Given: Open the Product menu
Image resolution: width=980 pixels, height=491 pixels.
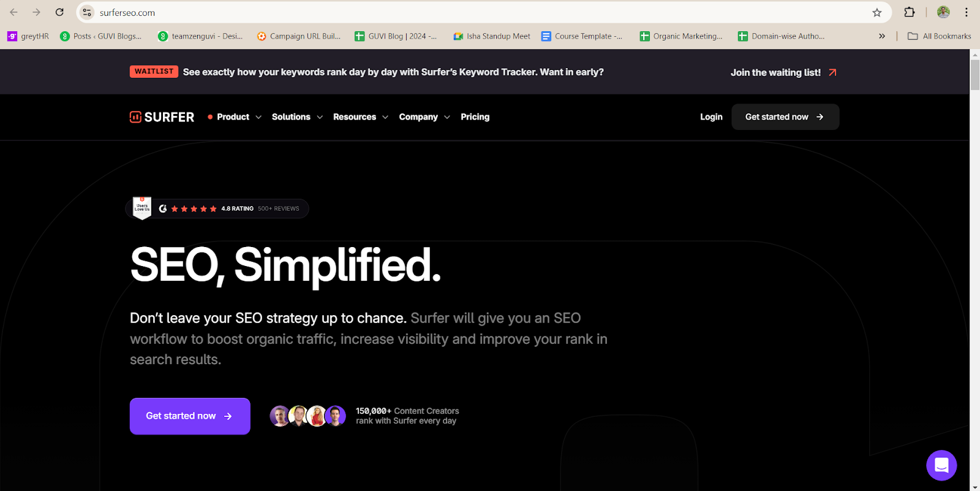Looking at the screenshot, I should [233, 117].
